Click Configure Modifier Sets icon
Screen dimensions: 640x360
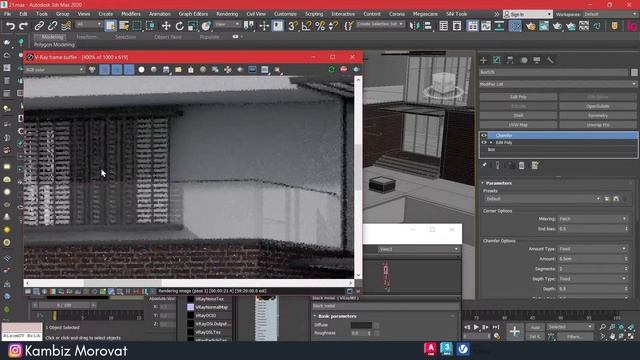point(535,165)
